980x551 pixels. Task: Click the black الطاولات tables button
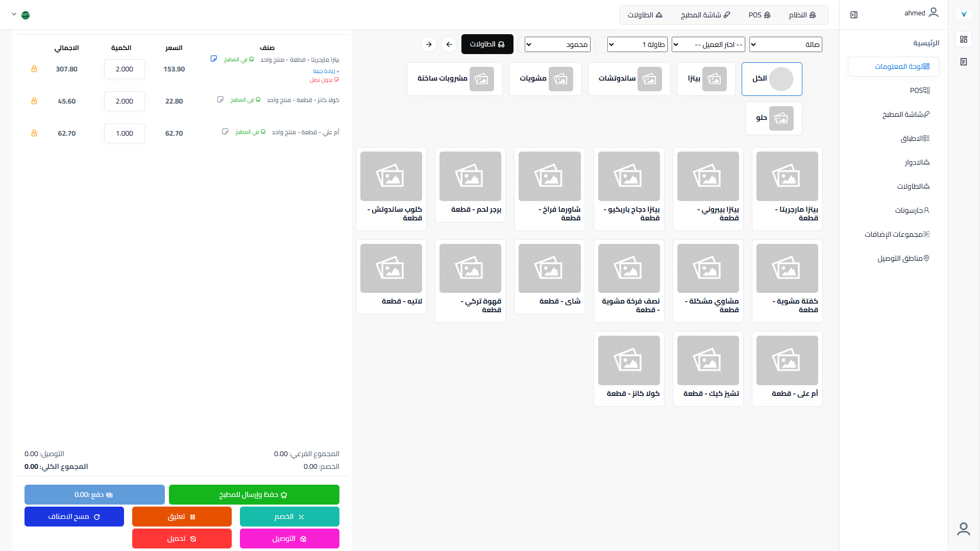(487, 44)
